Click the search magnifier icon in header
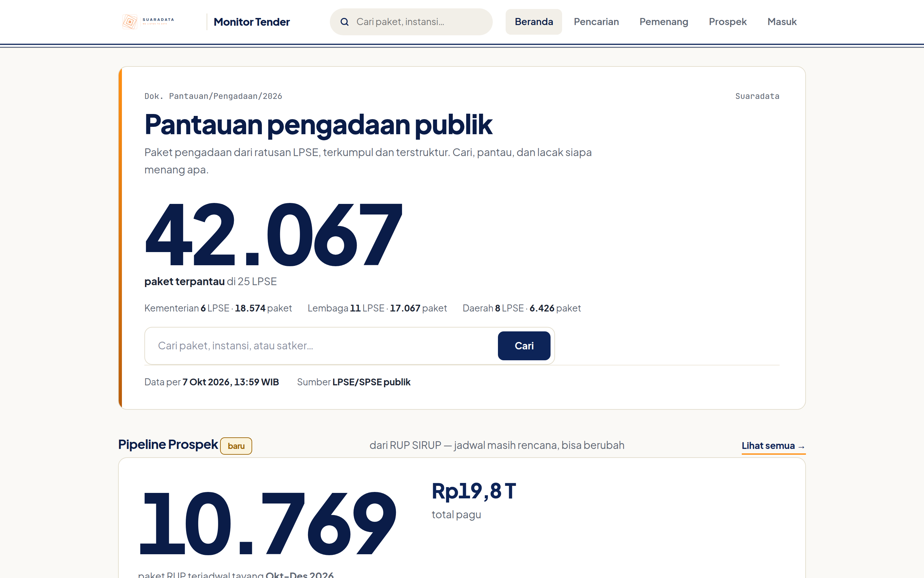The width and height of the screenshot is (924, 578). pyautogui.click(x=344, y=22)
